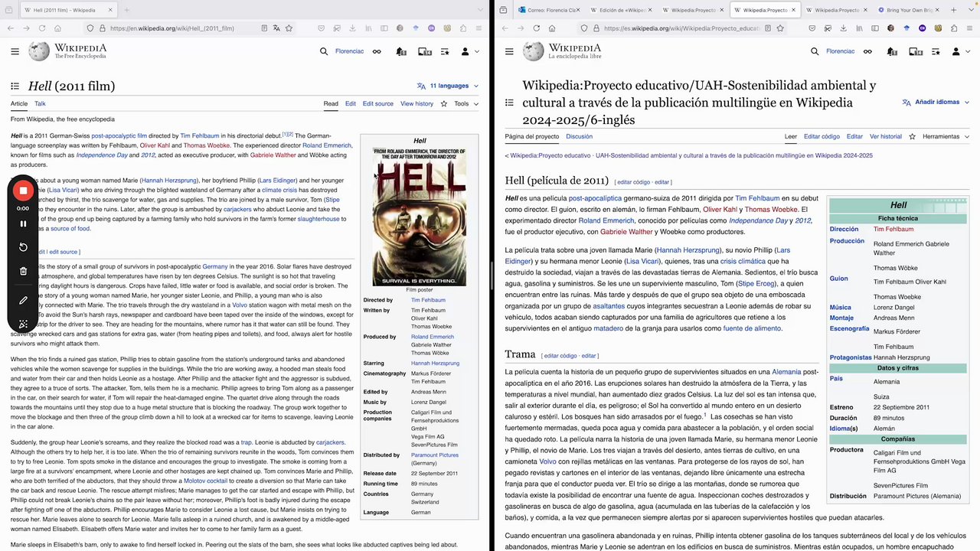The width and height of the screenshot is (980, 551).
Task: Switch to the Discusión tab
Action: [x=579, y=136]
